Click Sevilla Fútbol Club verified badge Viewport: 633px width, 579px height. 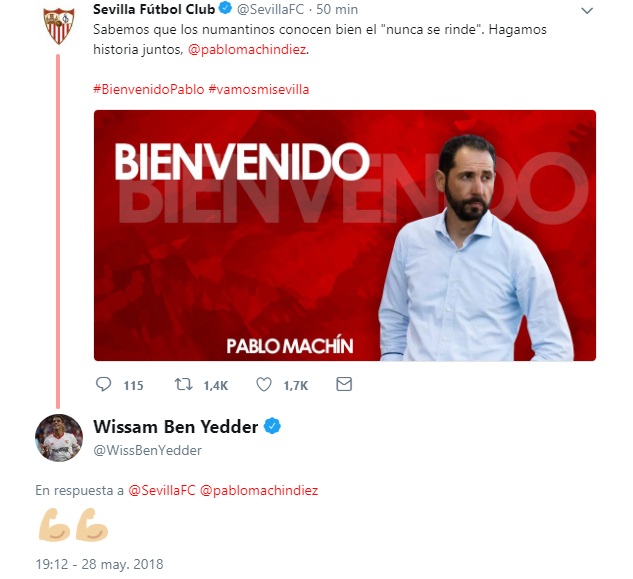tap(225, 8)
